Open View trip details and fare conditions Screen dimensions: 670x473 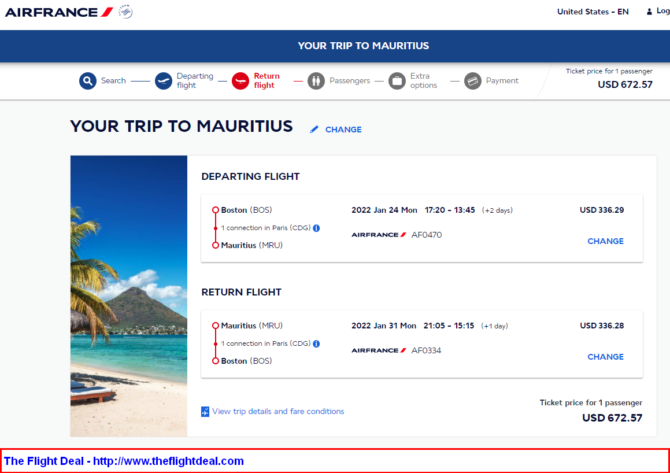click(278, 411)
